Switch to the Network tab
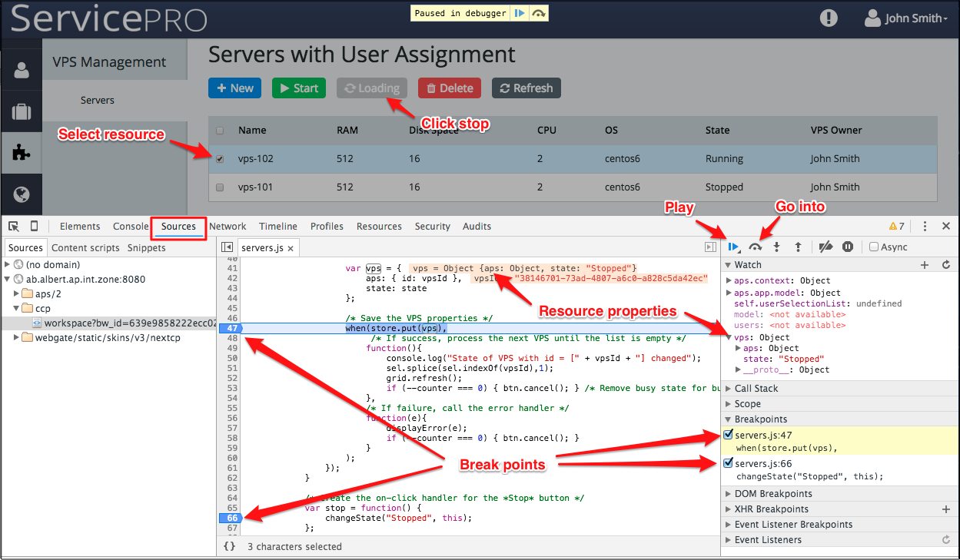This screenshot has height=560, width=960. coord(228,227)
